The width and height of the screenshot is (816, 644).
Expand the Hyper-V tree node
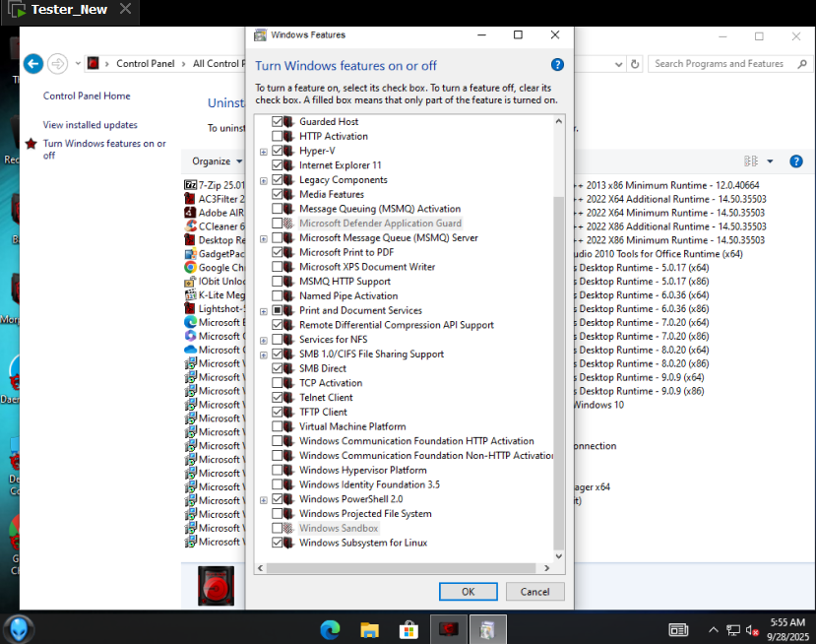(264, 152)
